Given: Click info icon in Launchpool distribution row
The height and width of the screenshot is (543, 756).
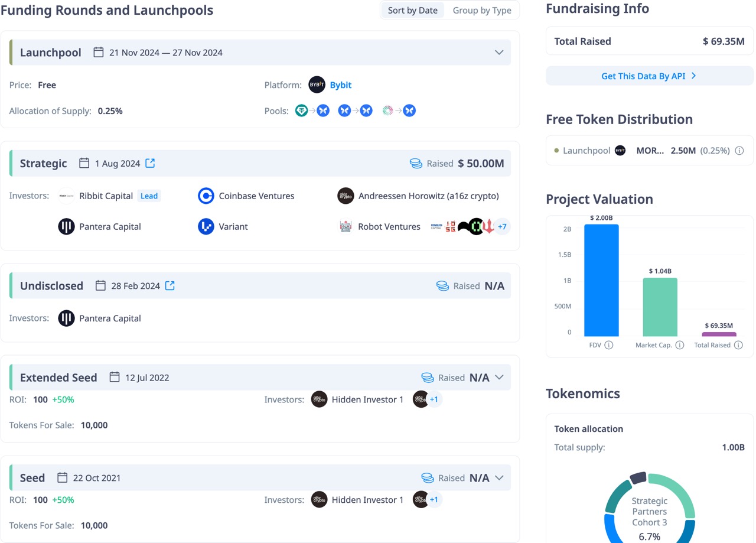Looking at the screenshot, I should [739, 151].
